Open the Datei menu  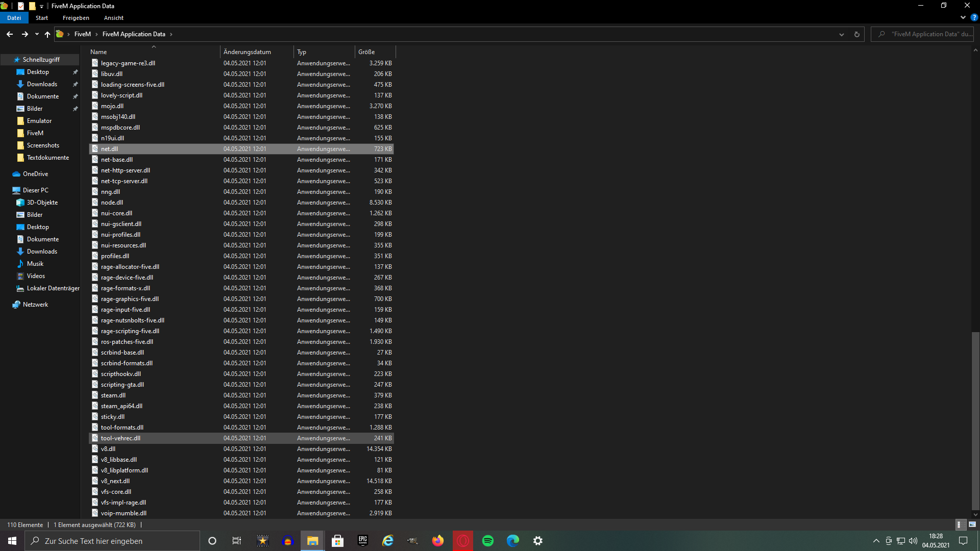14,17
